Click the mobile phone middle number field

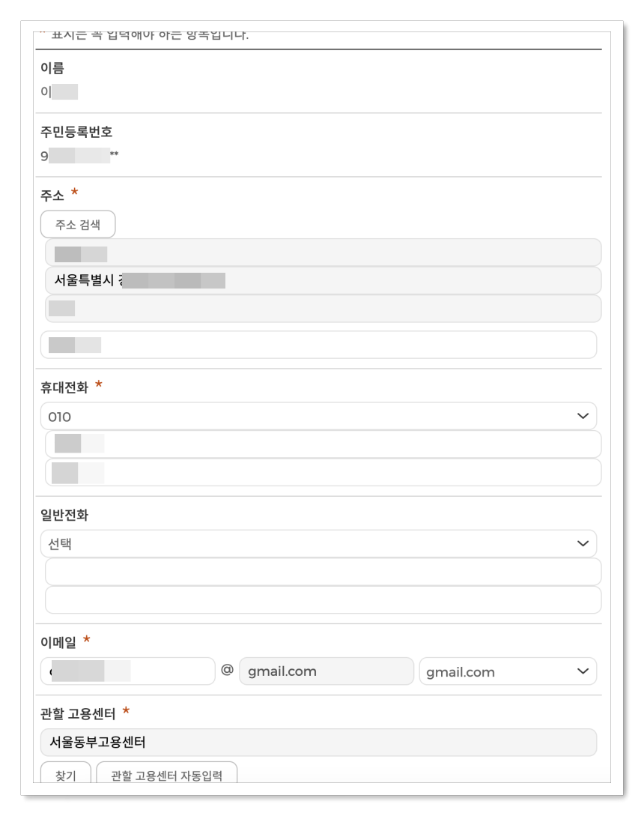pyautogui.click(x=322, y=443)
